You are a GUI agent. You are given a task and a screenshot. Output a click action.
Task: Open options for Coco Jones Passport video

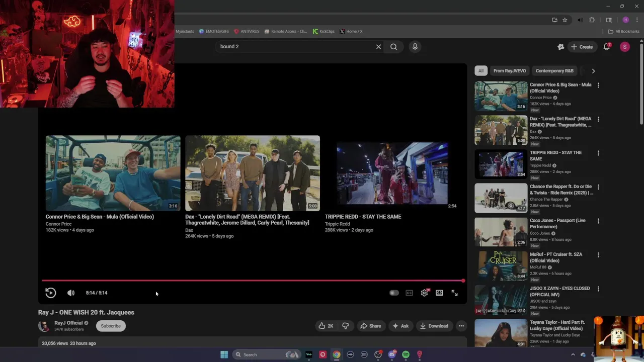click(598, 221)
